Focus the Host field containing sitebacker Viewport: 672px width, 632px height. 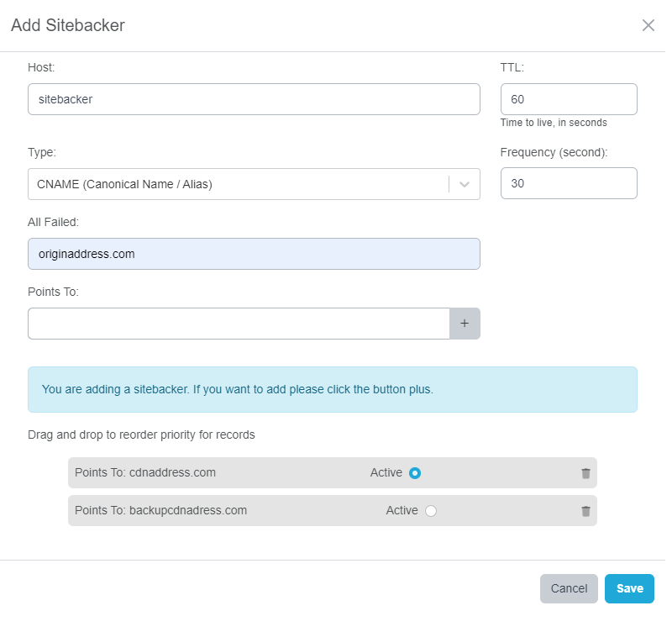pos(253,99)
